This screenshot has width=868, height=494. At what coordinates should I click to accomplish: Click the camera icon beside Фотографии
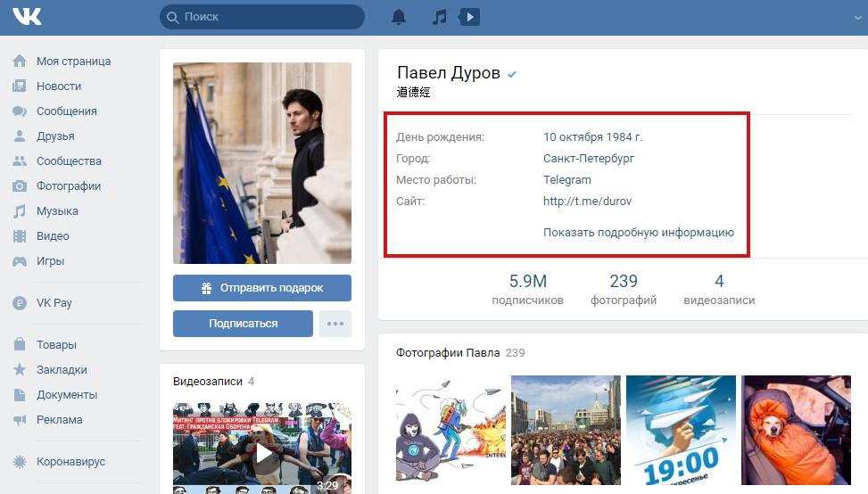(20, 185)
